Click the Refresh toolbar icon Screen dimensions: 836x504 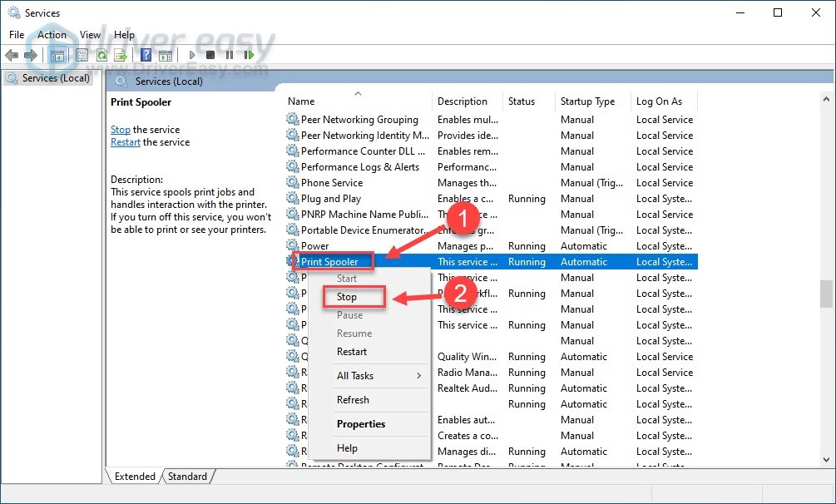[101, 56]
